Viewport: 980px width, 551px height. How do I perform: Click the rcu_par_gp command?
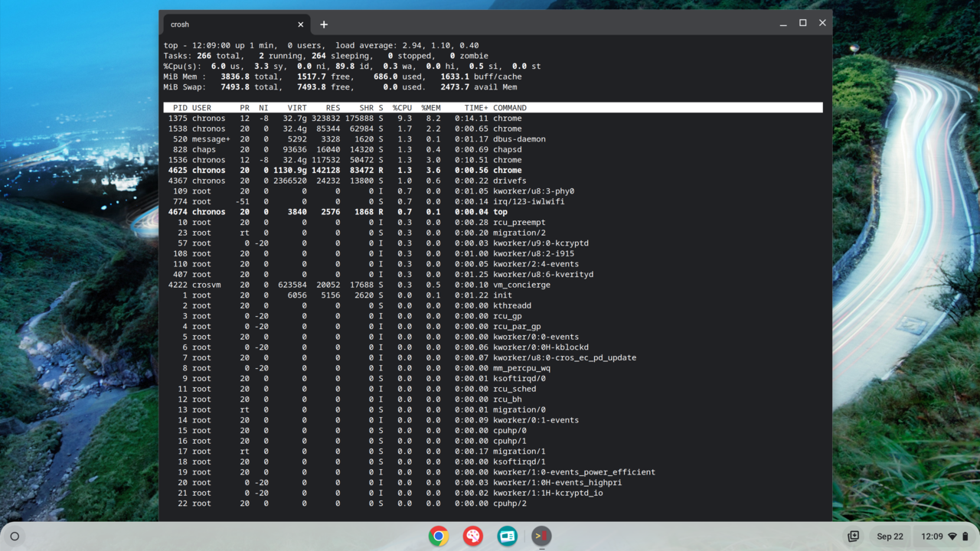tap(517, 326)
